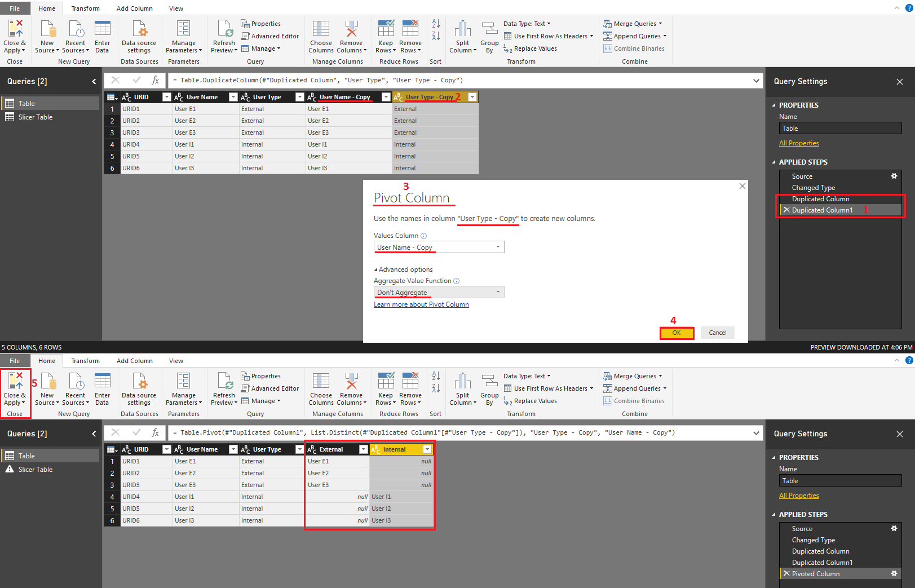This screenshot has height=588, width=915.
Task: Expand the upper formula bar chevron
Action: coord(756,81)
